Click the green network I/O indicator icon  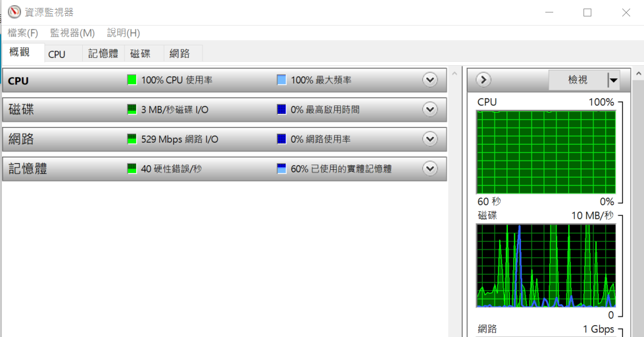coord(132,139)
